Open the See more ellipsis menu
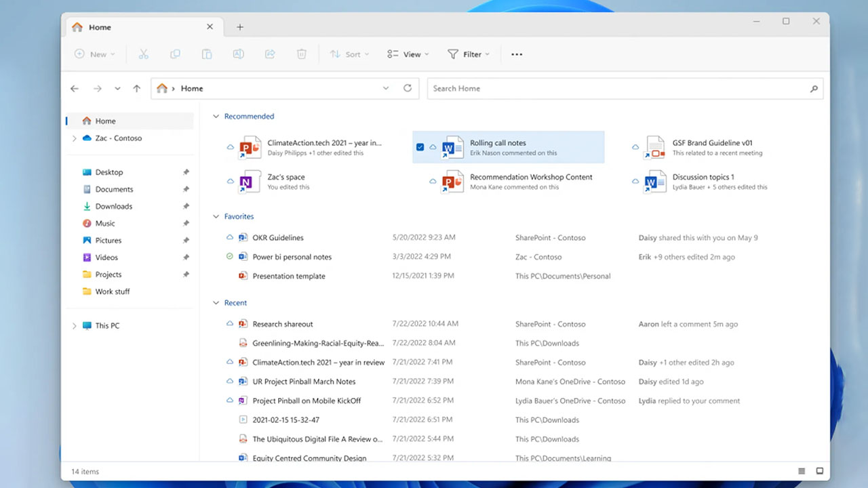 pyautogui.click(x=517, y=54)
